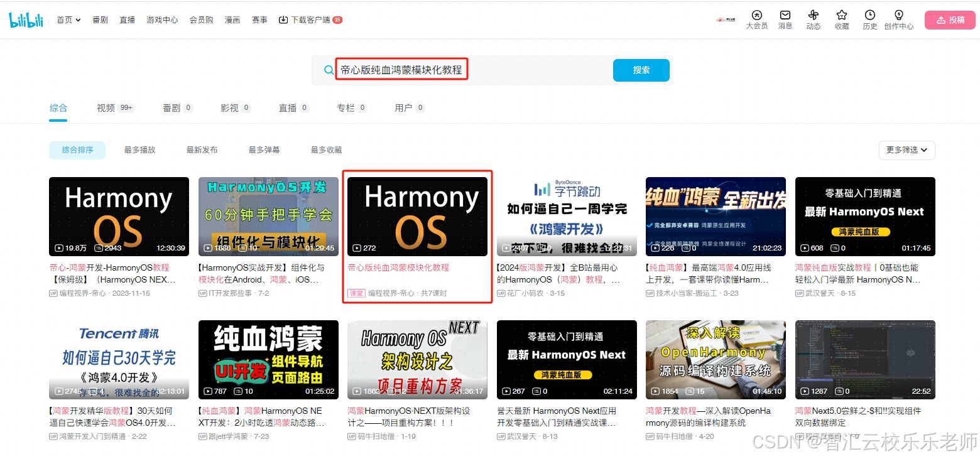Select the 综合 results tab

58,108
